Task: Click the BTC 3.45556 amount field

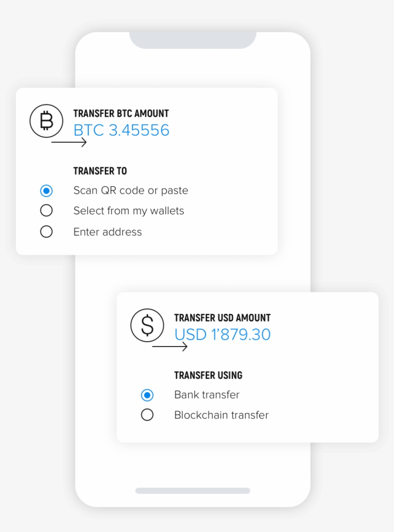Action: click(x=121, y=130)
